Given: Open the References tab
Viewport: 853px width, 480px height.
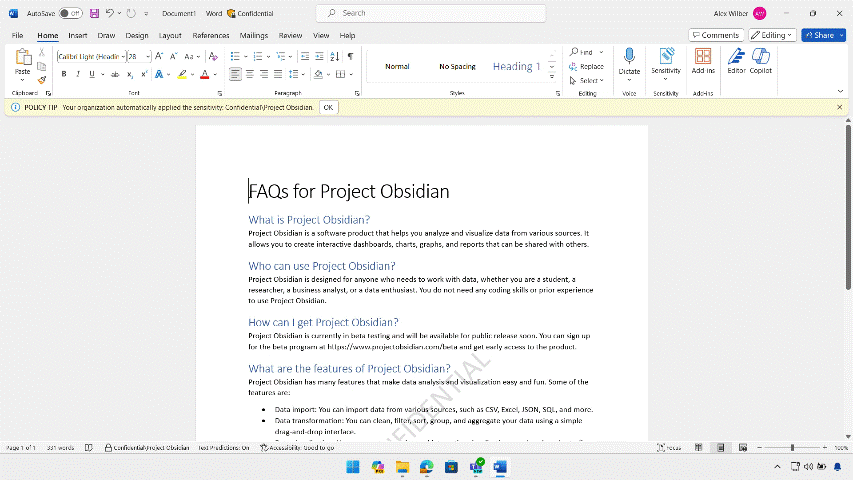Looking at the screenshot, I should pos(210,35).
